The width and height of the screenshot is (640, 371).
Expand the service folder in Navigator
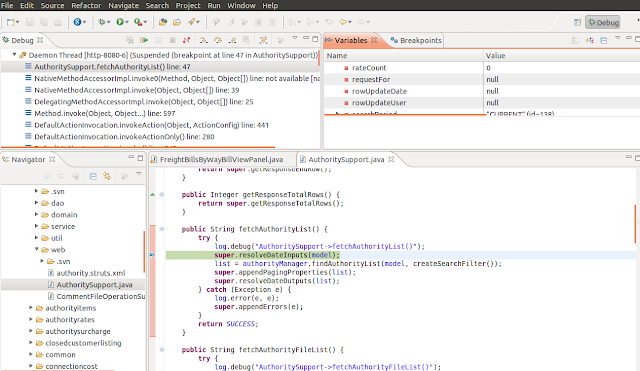36,226
